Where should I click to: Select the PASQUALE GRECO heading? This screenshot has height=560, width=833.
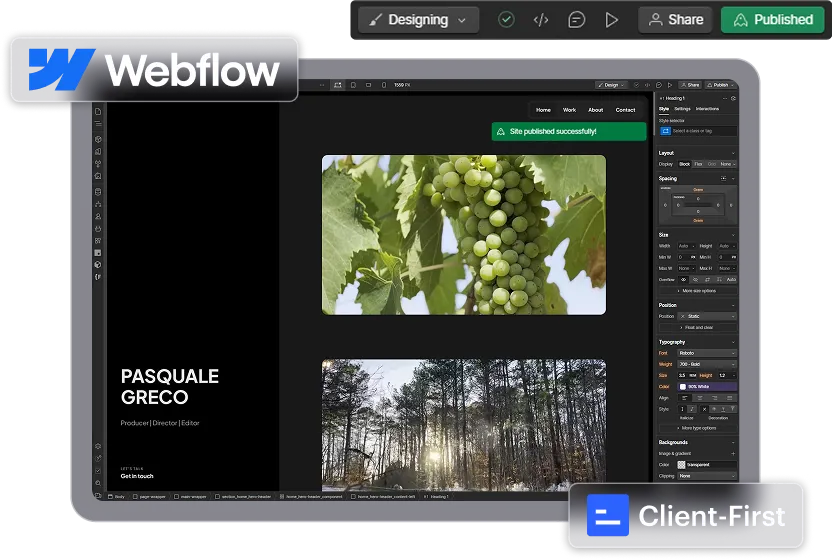tap(169, 387)
